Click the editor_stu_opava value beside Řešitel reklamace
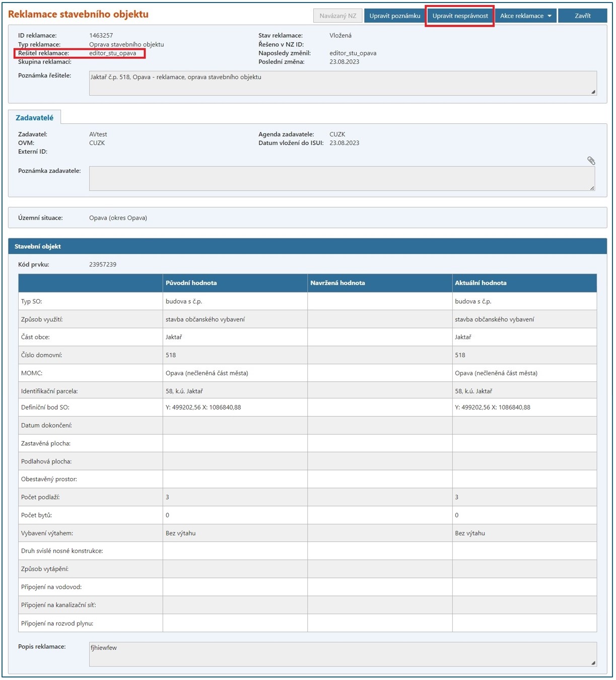616x680 pixels. [x=112, y=53]
